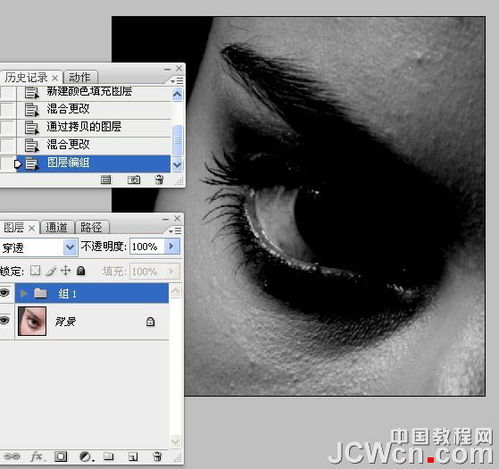Viewport: 499px width, 469px height.
Task: Click the link layers icon
Action: pyautogui.click(x=12, y=456)
